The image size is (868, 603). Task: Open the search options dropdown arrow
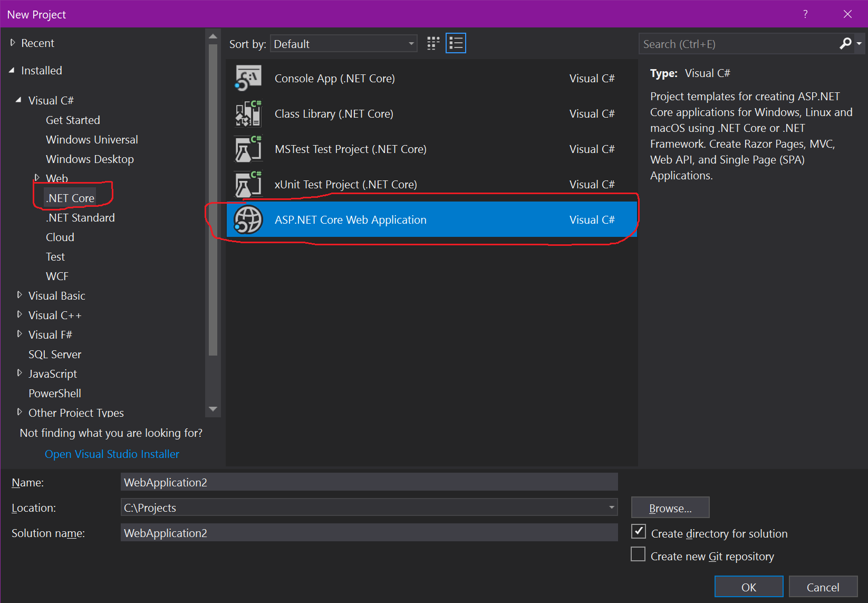[x=859, y=44]
